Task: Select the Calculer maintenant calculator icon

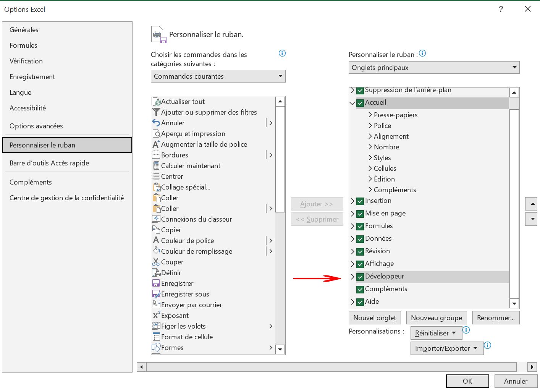Action: coord(156,165)
